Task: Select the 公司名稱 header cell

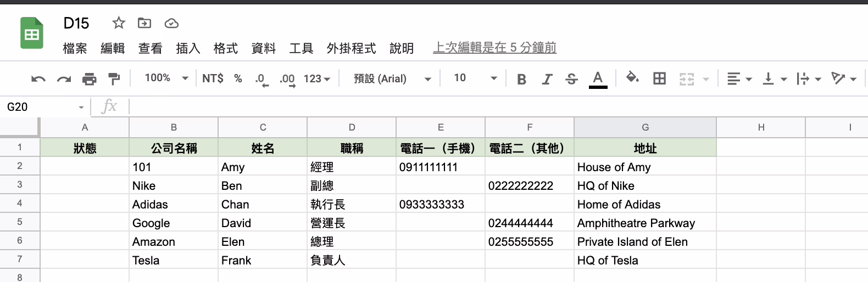Action: coord(174,148)
